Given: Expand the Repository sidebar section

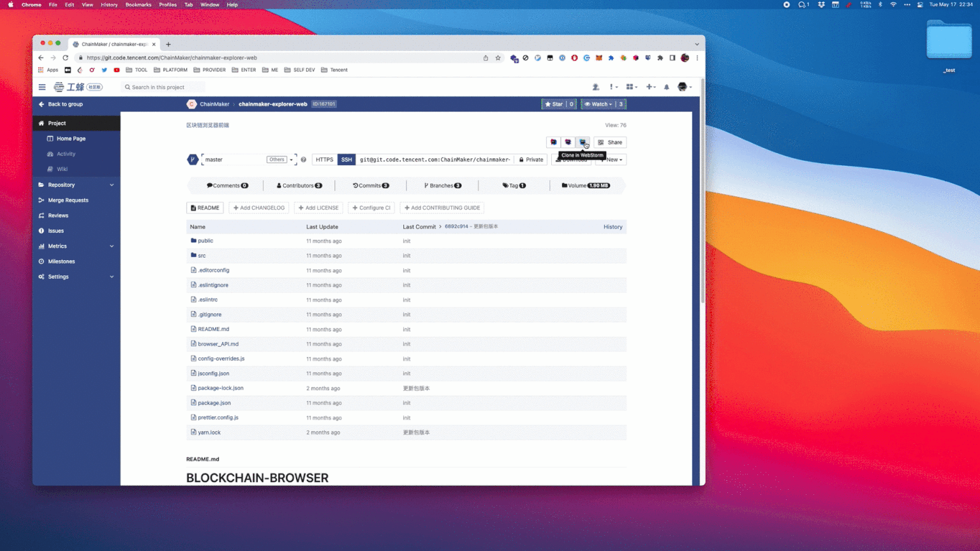Looking at the screenshot, I should pyautogui.click(x=76, y=185).
